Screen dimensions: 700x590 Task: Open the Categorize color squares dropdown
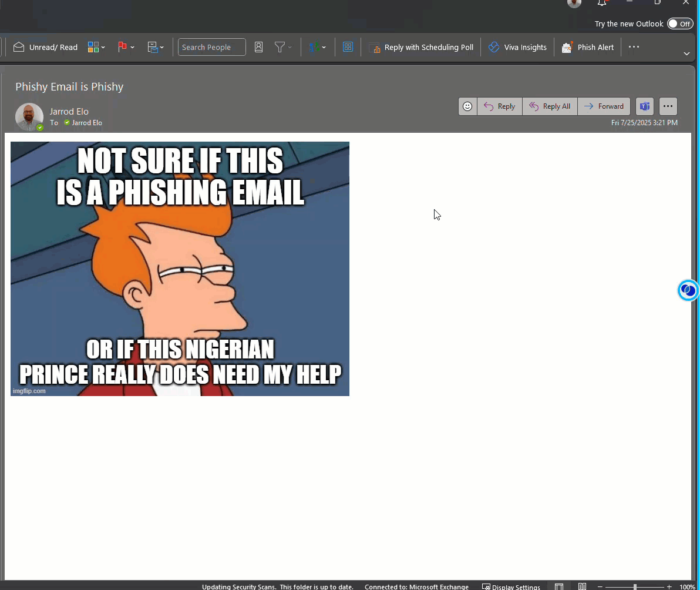[96, 48]
